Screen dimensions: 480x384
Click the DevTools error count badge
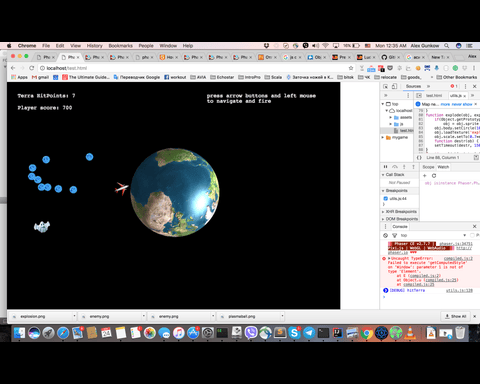(x=454, y=86)
